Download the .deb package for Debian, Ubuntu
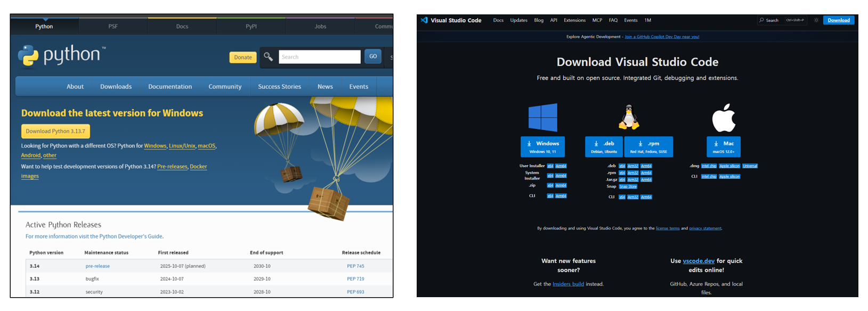The height and width of the screenshot is (311, 868). [604, 147]
